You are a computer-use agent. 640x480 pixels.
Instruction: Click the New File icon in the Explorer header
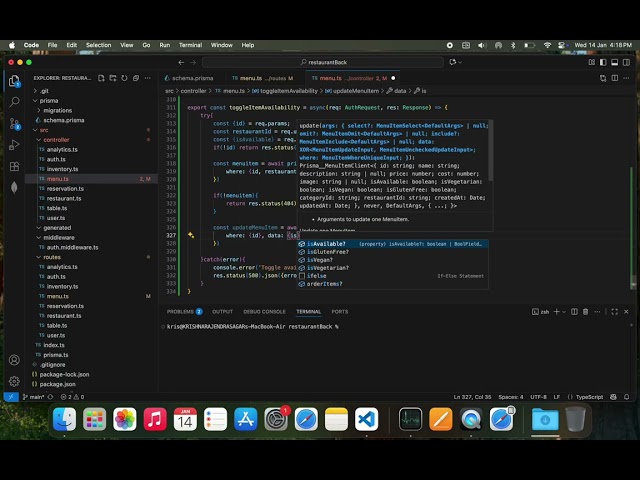pos(101,78)
